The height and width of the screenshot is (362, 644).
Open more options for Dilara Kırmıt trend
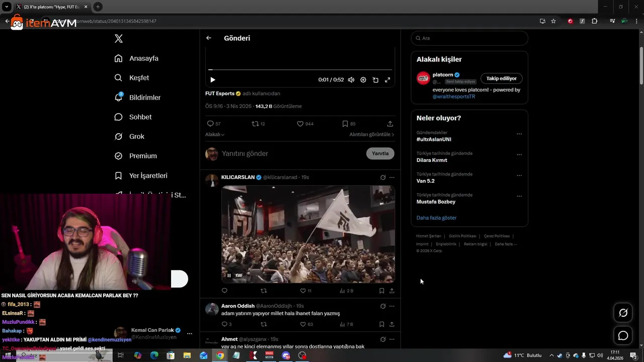click(x=519, y=155)
